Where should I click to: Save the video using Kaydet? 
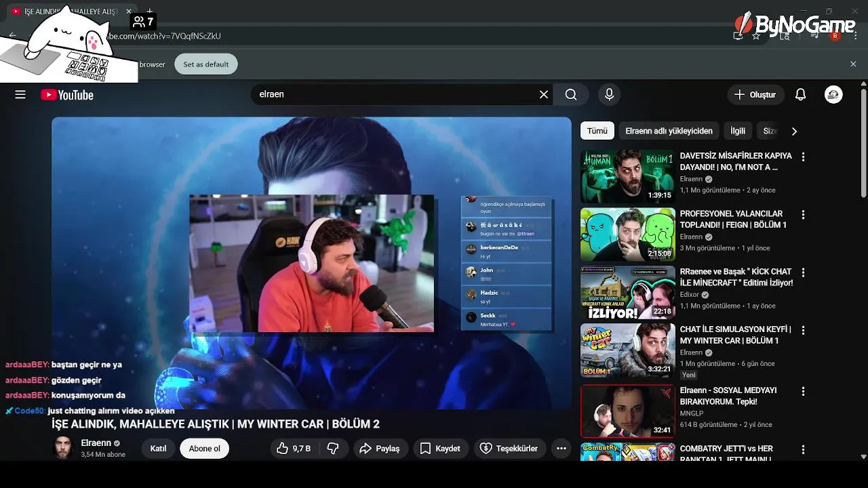click(440, 449)
